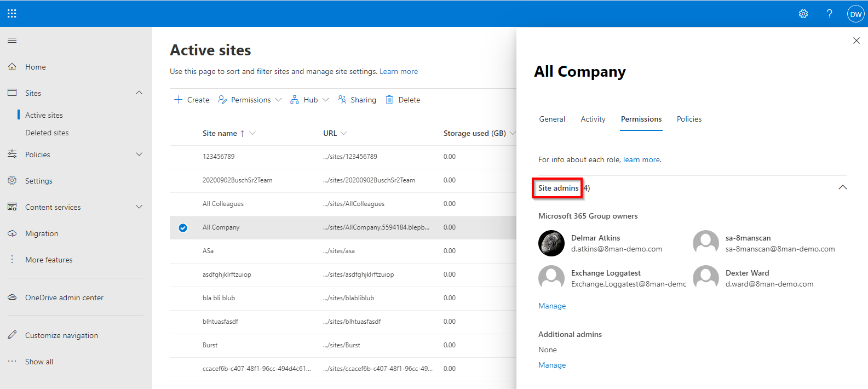
Task: Expand the Content services navigation group
Action: click(x=139, y=207)
